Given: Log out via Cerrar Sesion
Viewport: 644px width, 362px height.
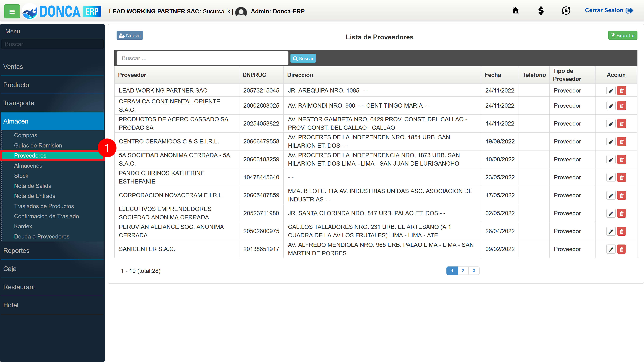Looking at the screenshot, I should (x=609, y=11).
